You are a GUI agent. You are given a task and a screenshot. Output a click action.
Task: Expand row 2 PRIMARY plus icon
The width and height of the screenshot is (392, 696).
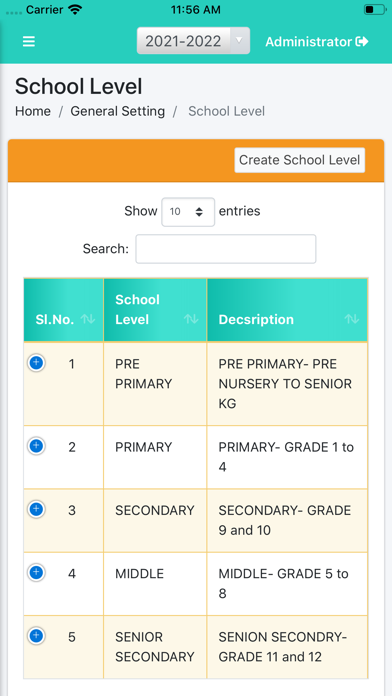click(36, 446)
